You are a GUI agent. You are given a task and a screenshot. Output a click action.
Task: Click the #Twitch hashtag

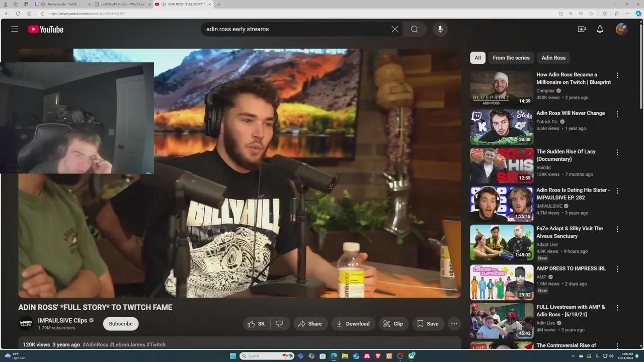(x=156, y=345)
